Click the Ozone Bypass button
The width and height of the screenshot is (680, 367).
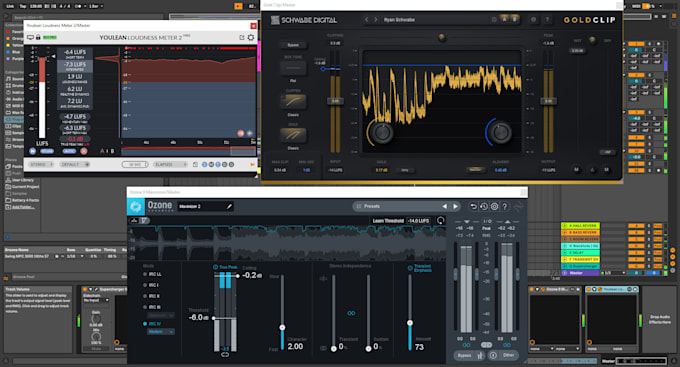[x=464, y=355]
